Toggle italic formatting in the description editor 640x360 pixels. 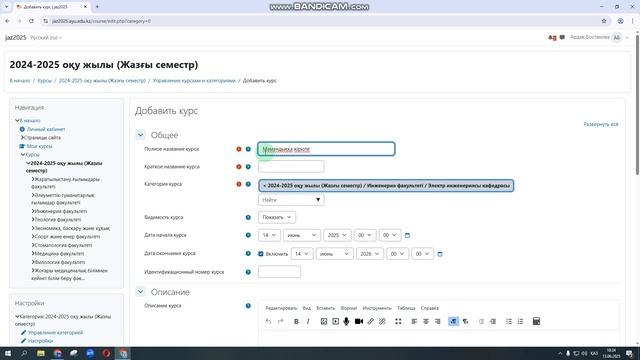tap(308, 322)
